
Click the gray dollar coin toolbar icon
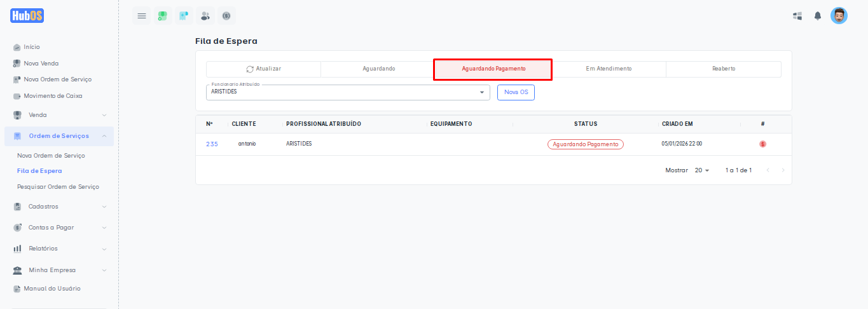click(x=226, y=16)
